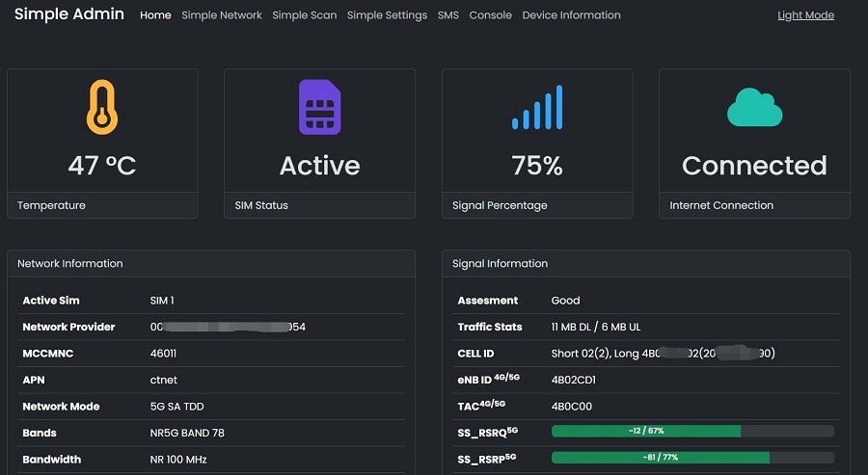Click the orange thermometer temperature icon

coord(102,107)
